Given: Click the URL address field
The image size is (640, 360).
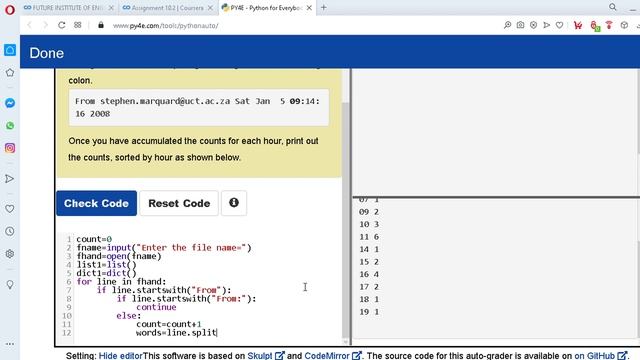Looking at the screenshot, I should [165, 26].
